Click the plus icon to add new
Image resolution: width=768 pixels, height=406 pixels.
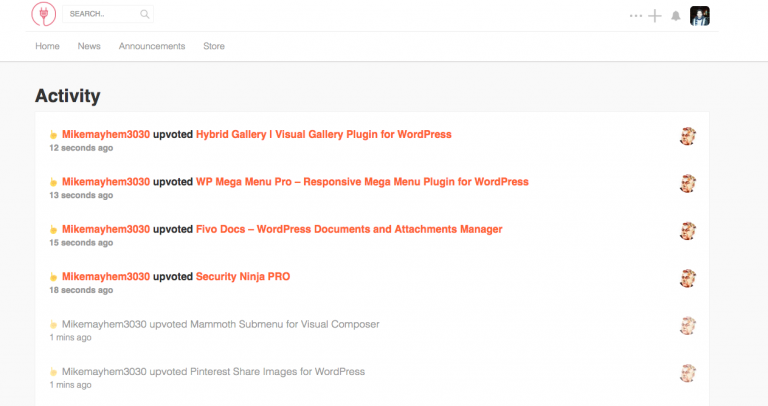click(655, 16)
